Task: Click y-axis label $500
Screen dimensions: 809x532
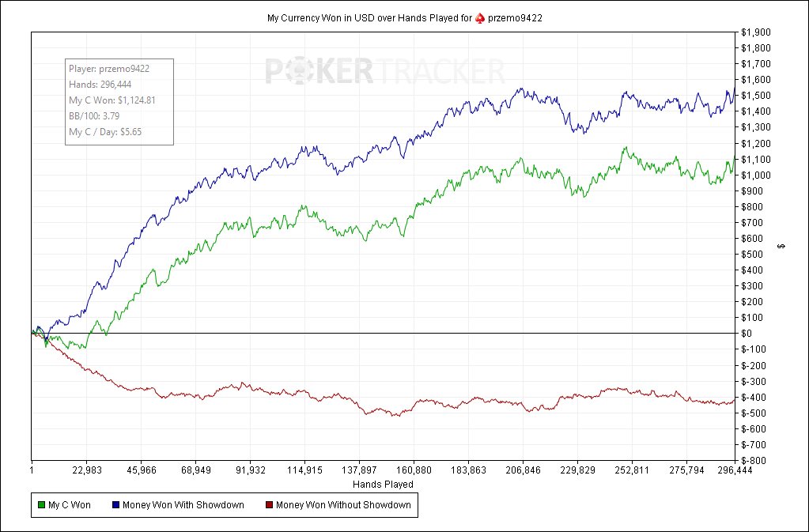Action: click(x=752, y=255)
